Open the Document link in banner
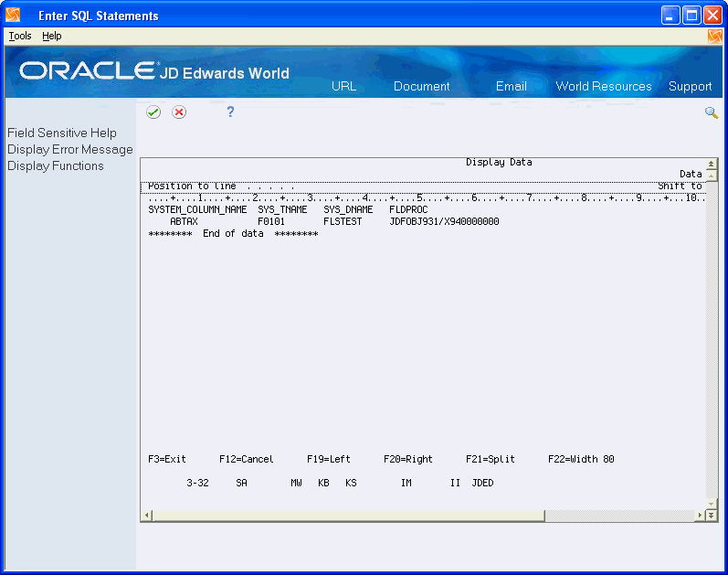The height and width of the screenshot is (575, 728). [x=422, y=86]
